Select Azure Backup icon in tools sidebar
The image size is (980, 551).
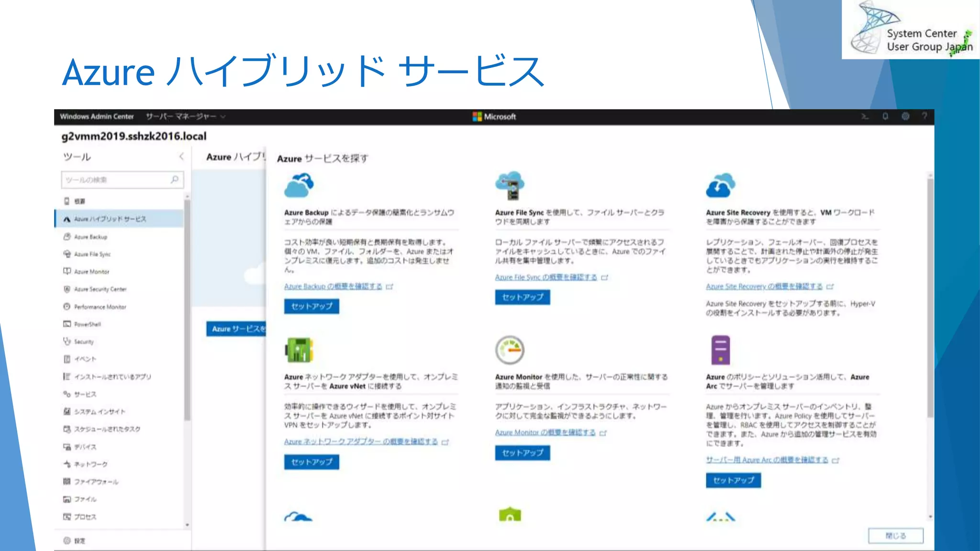67,236
